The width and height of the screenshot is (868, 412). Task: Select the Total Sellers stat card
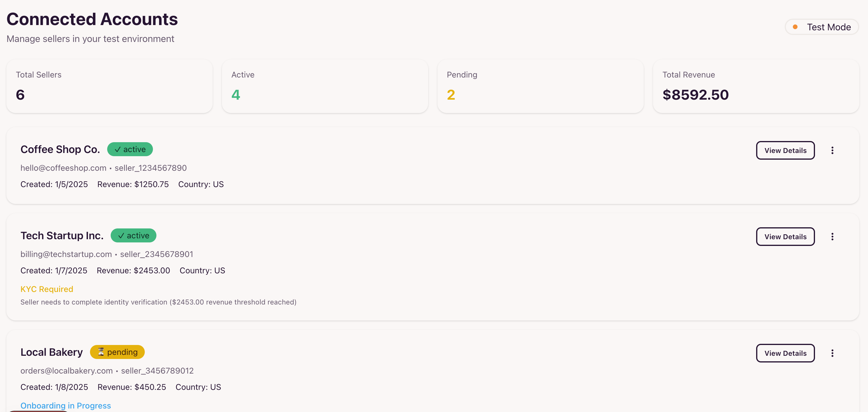coord(109,86)
